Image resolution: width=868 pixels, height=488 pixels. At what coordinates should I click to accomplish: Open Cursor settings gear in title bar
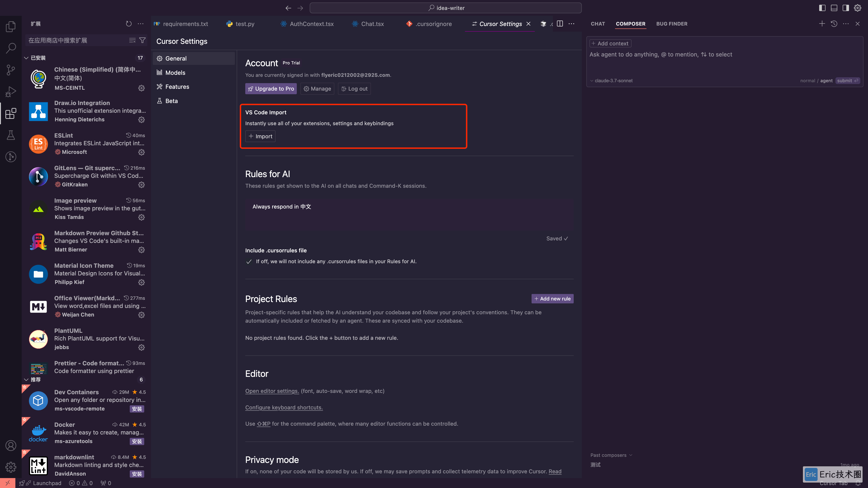858,8
